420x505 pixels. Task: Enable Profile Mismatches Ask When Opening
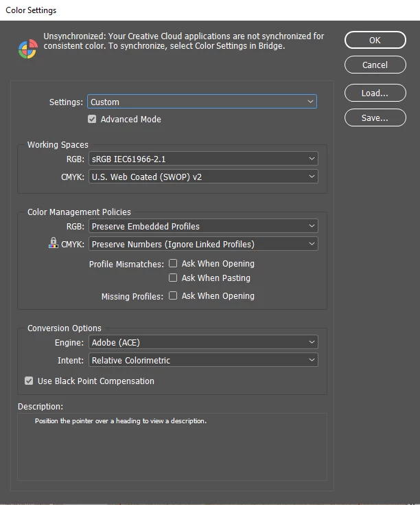pyautogui.click(x=173, y=263)
